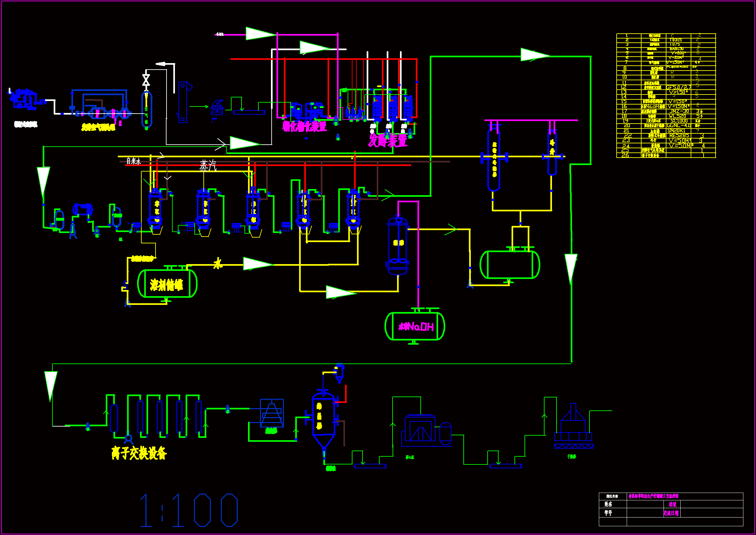
Task: Select the large unlabeled green horizontal tank
Action: (x=510, y=264)
